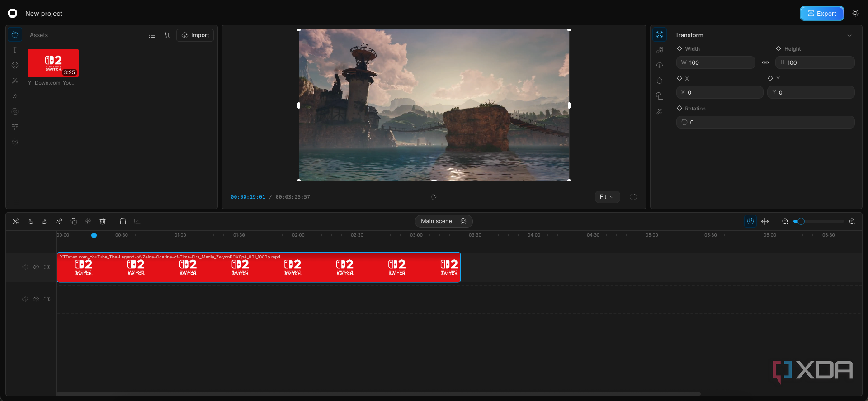
Task: Toggle the camera icon on the second track
Action: [x=47, y=299]
